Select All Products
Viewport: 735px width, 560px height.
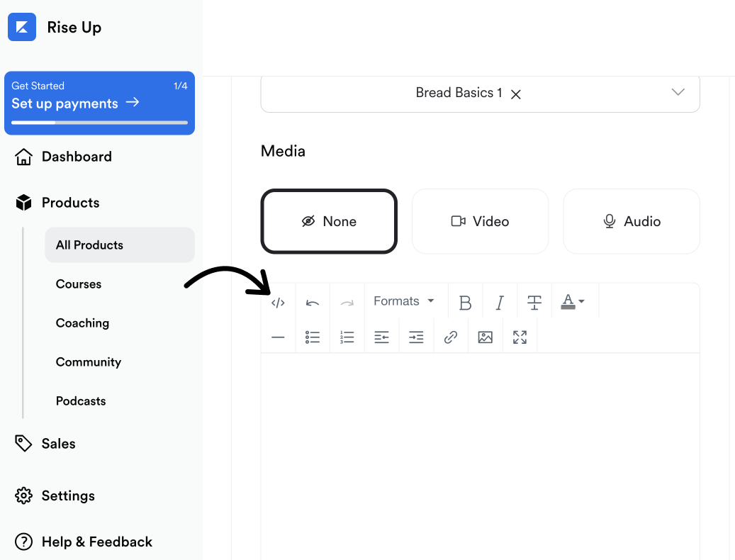coord(120,245)
